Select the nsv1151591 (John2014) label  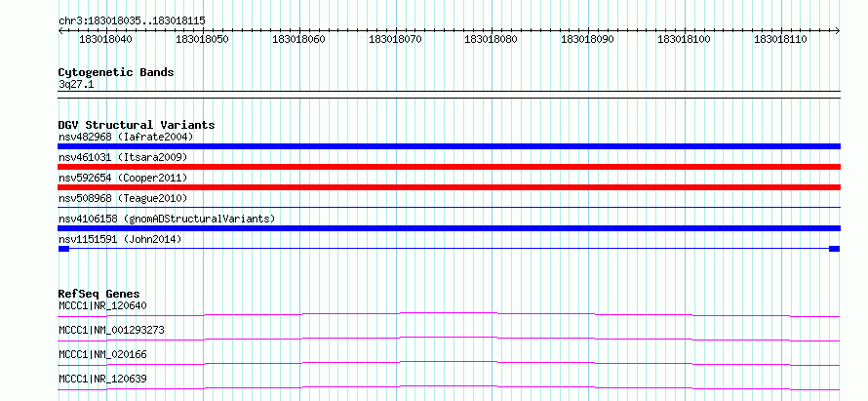[x=120, y=239]
